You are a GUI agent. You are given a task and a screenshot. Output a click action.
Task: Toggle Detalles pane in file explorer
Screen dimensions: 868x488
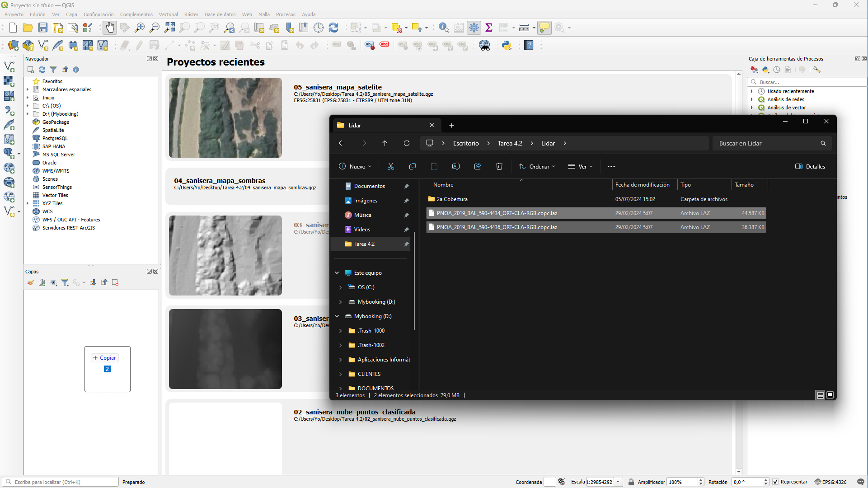pos(810,167)
